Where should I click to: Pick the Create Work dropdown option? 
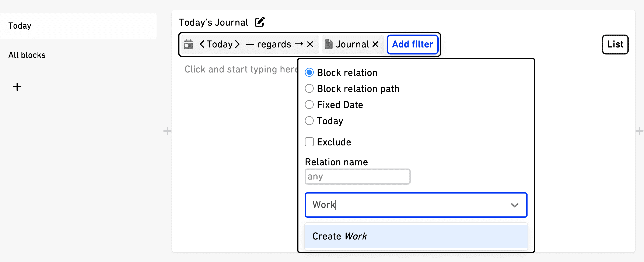pyautogui.click(x=416, y=236)
